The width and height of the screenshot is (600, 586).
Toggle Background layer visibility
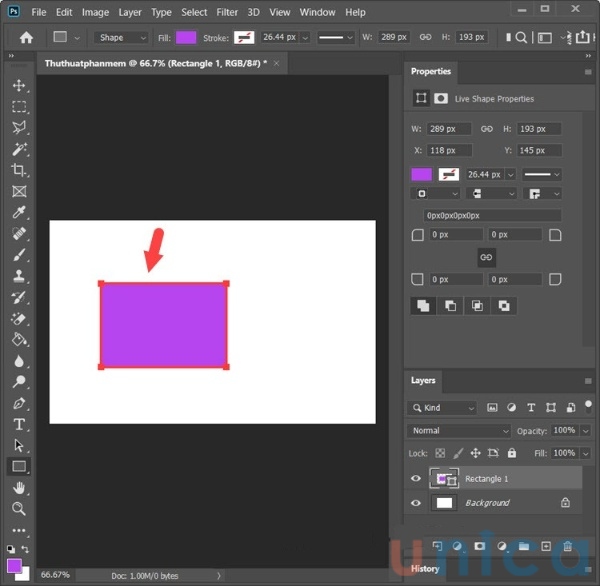click(416, 503)
